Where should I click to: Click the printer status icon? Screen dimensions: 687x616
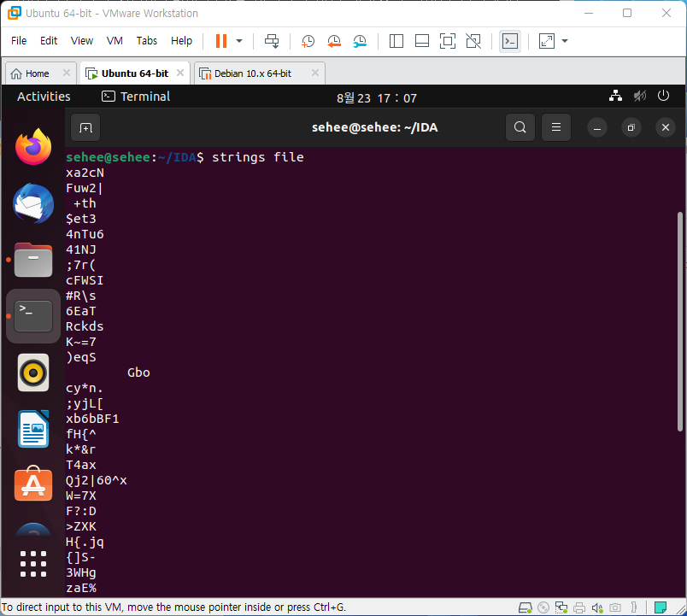tap(579, 607)
